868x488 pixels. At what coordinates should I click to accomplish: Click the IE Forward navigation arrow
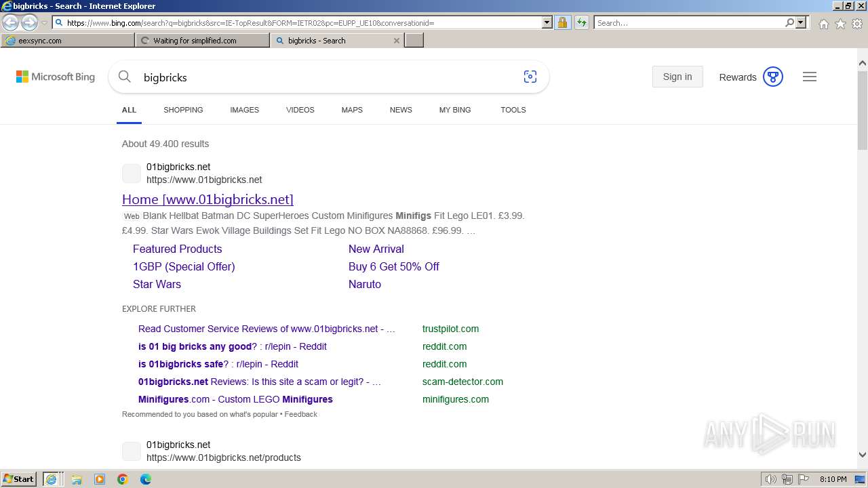point(29,23)
